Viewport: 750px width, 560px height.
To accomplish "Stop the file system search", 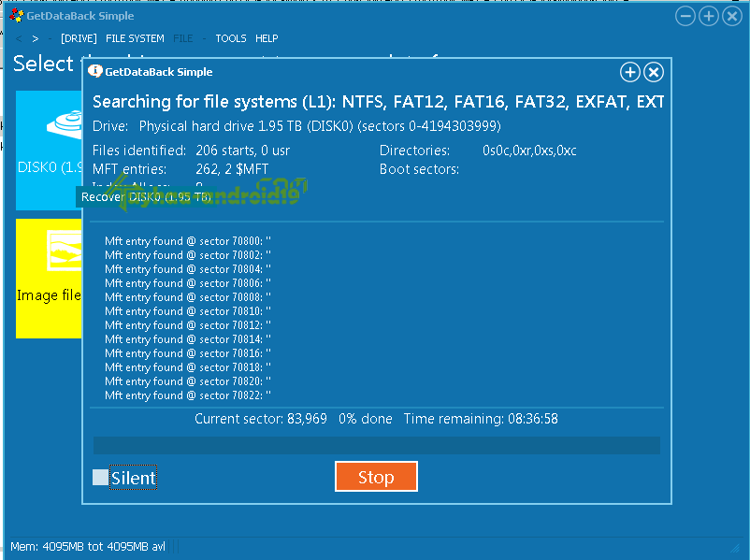I will click(376, 476).
